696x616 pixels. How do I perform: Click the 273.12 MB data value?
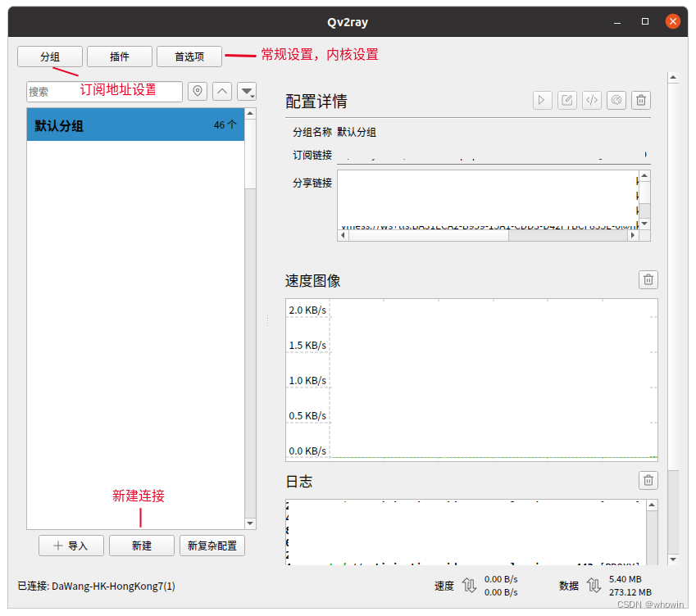click(x=630, y=592)
